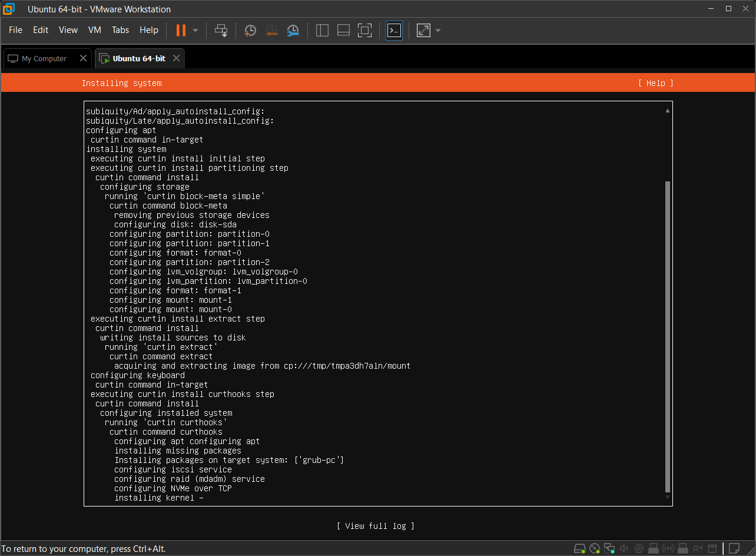This screenshot has height=556, width=756.
Task: Switch to the My Computer tab
Action: 44,59
